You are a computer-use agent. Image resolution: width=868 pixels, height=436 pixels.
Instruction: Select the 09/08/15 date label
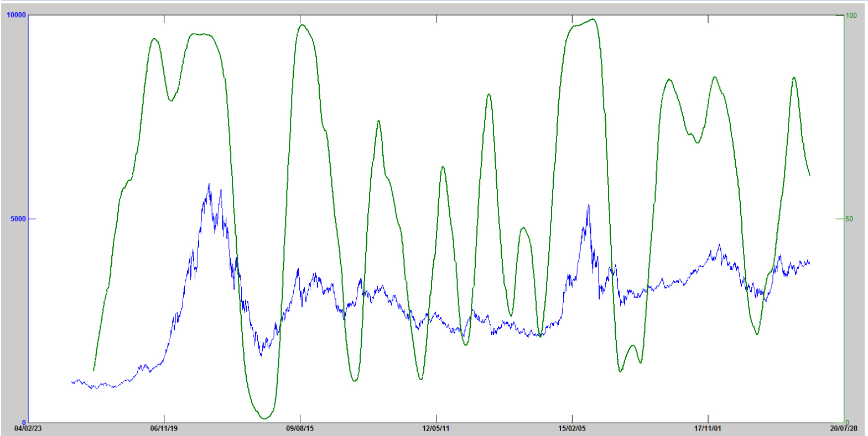click(300, 428)
